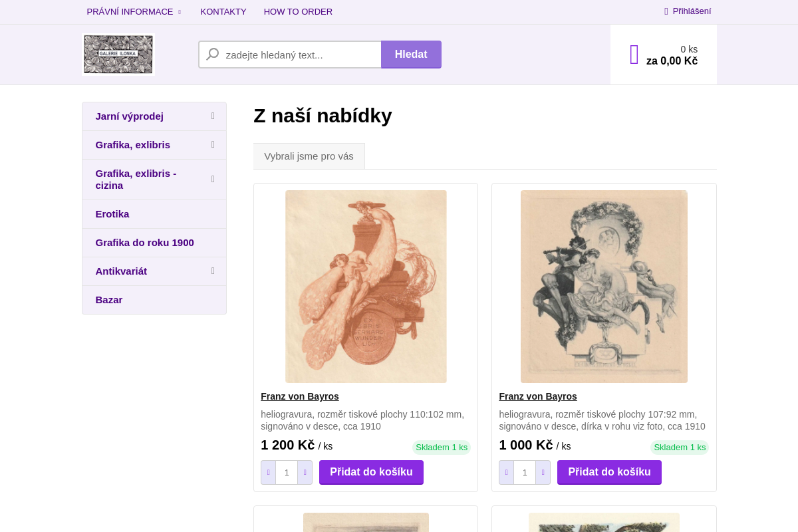
Task: Click the login user icon
Action: (666, 11)
